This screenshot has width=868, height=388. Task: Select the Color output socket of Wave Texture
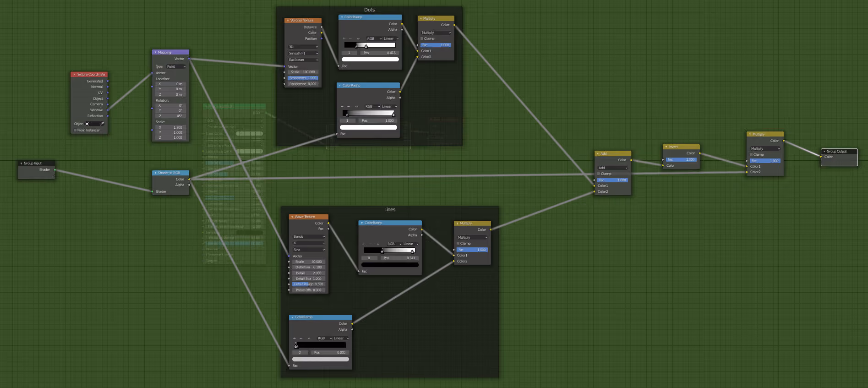tap(328, 223)
